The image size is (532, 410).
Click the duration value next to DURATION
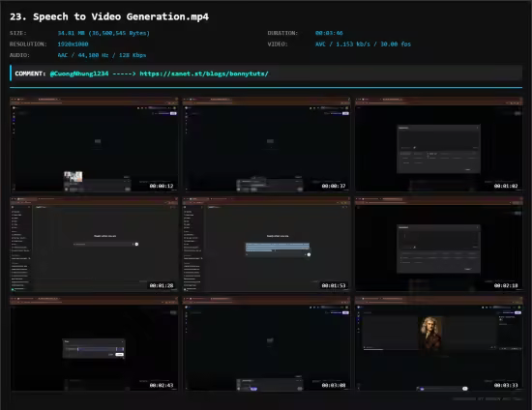pos(329,33)
